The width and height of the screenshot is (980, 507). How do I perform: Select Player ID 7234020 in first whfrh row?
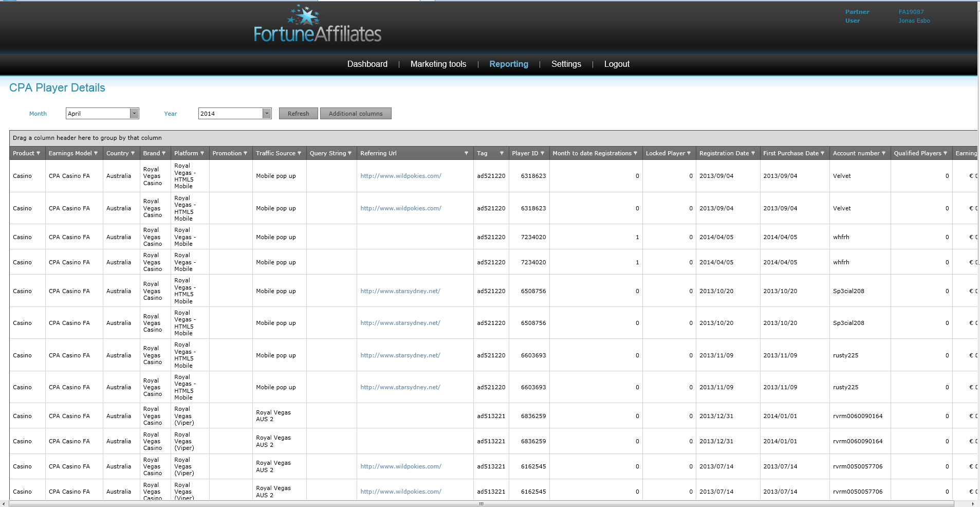(533, 237)
